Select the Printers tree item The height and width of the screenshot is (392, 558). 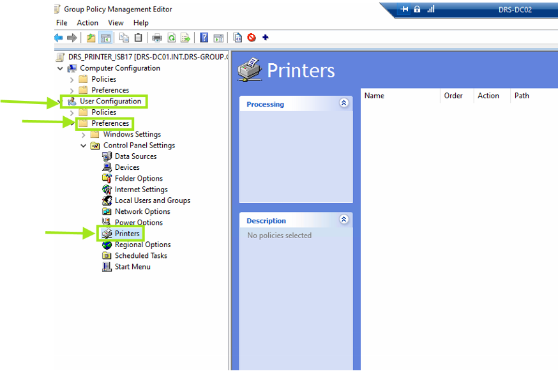pyautogui.click(x=127, y=234)
